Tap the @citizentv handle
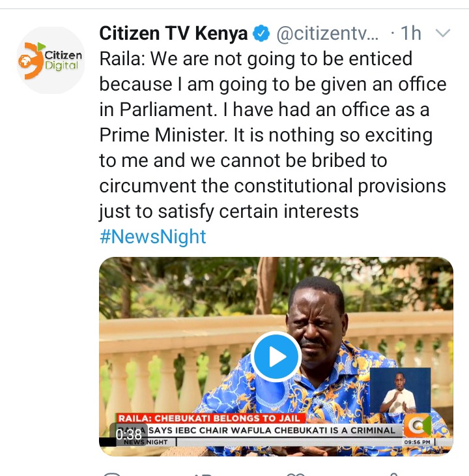This screenshot has height=476, width=469. 328,33
